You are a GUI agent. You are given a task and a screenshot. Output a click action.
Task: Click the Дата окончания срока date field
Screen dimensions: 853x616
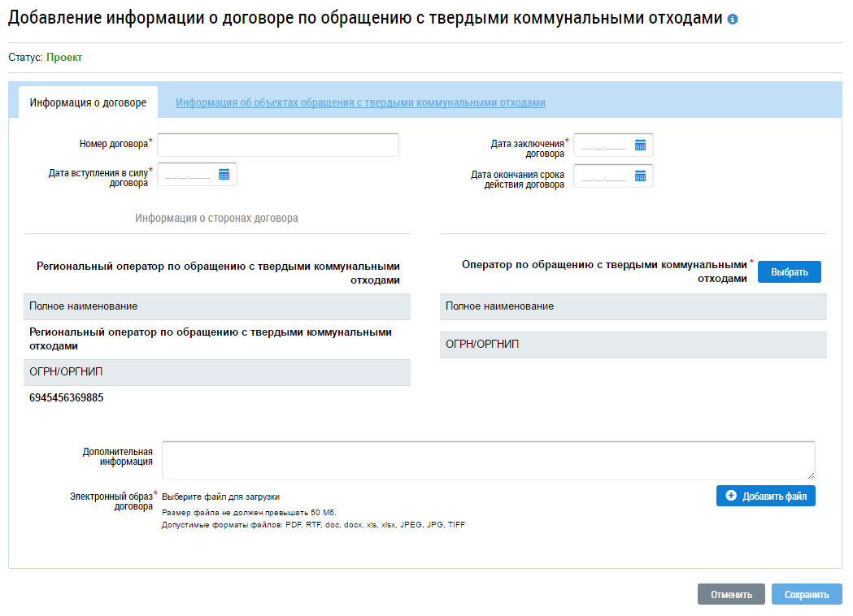click(603, 176)
